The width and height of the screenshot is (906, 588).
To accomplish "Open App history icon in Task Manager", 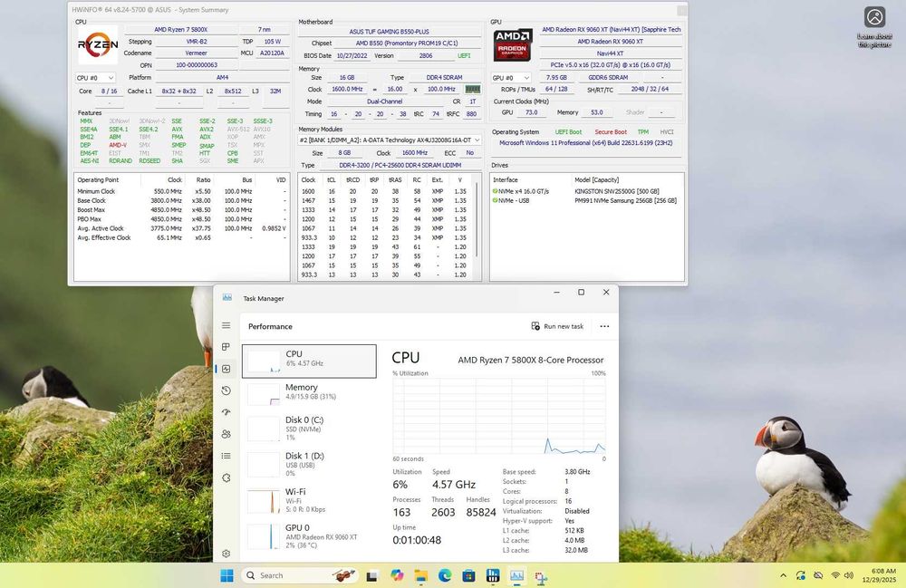I will (x=226, y=391).
